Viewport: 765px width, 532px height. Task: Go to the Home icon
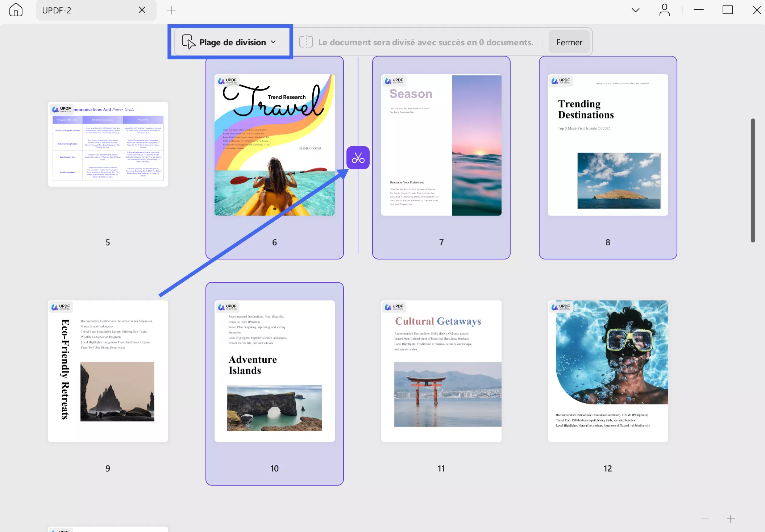pyautogui.click(x=16, y=10)
